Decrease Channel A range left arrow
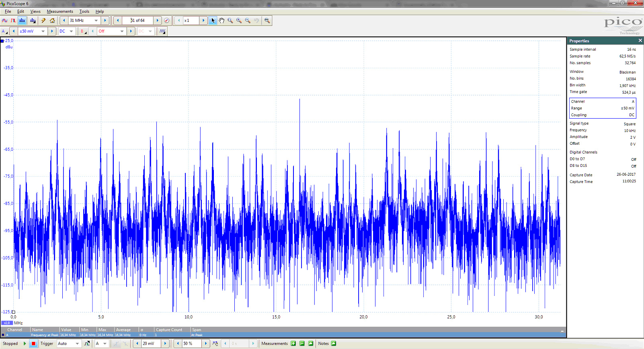Image resolution: width=644 pixels, height=349 pixels. tap(14, 31)
